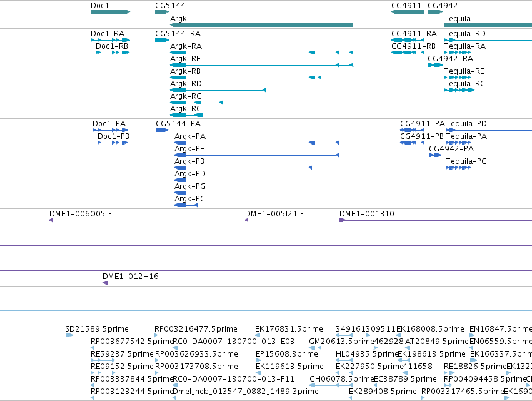Select protein Doc1-PB

[113, 143]
